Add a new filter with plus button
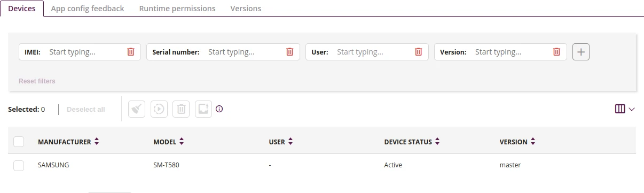 click(x=581, y=52)
